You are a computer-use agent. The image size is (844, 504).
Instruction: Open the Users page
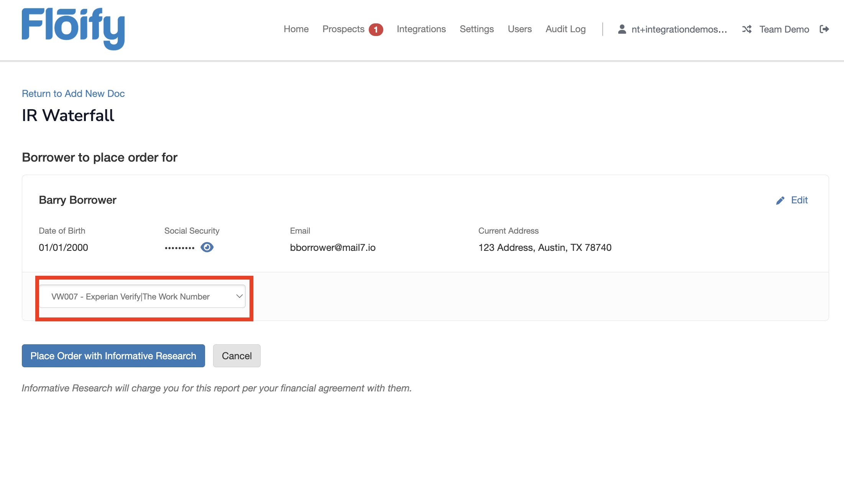coord(519,29)
